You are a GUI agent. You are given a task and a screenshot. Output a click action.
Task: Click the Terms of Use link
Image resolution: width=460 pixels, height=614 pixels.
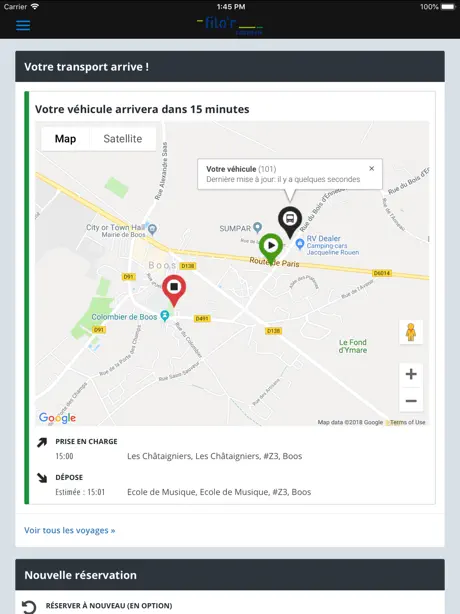tap(408, 422)
